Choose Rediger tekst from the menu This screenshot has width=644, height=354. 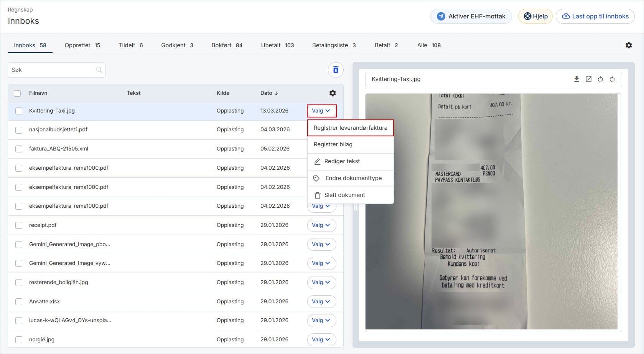point(351,161)
